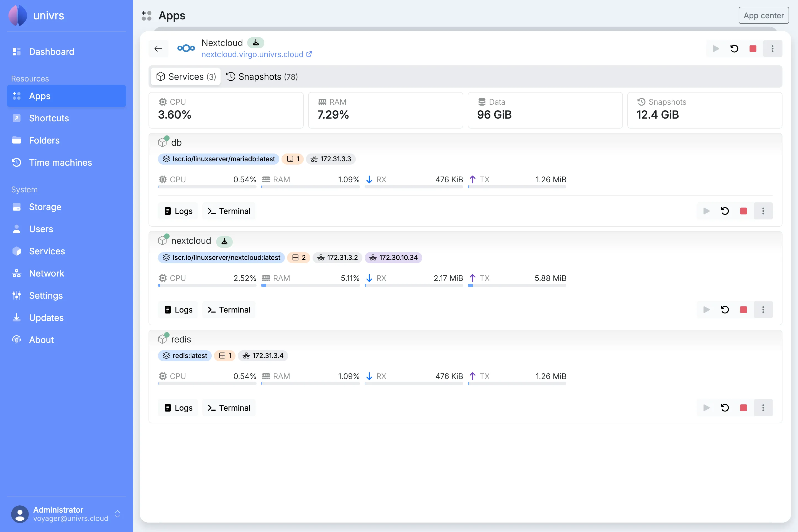
Task: Restart the nextcloud service
Action: click(x=725, y=310)
